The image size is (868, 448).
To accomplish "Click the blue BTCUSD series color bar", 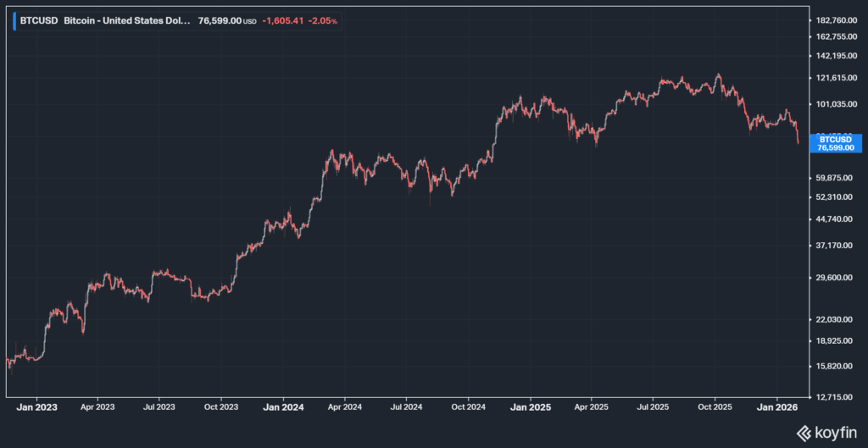I will (14, 21).
